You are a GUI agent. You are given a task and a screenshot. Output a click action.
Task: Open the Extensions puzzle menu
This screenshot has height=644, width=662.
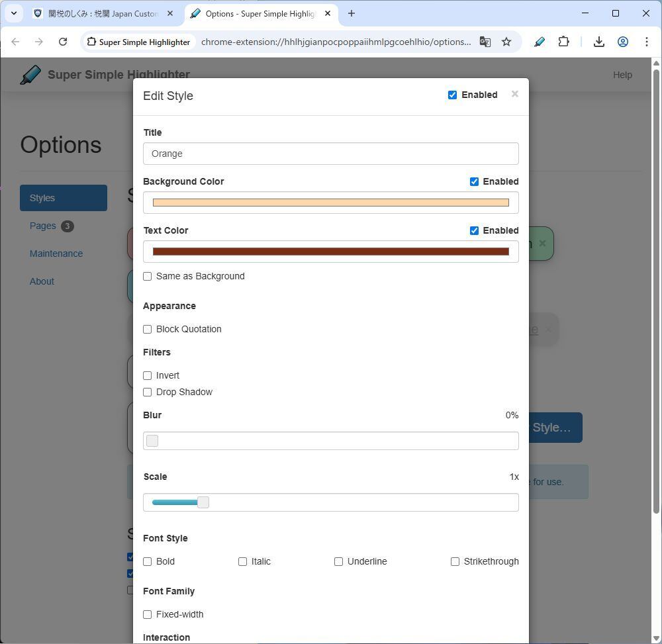563,42
